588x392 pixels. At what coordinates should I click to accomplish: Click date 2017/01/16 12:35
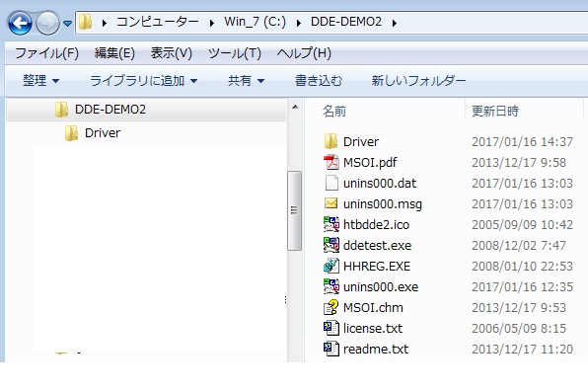(x=522, y=287)
